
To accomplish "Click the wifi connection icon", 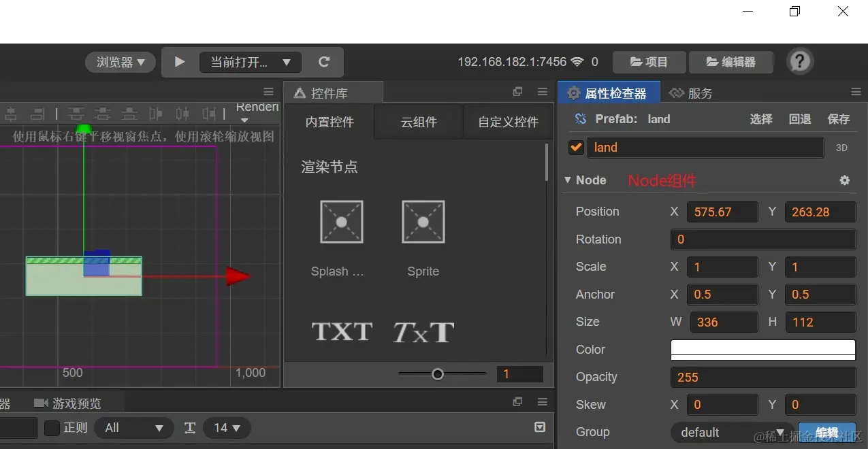I will coord(577,62).
